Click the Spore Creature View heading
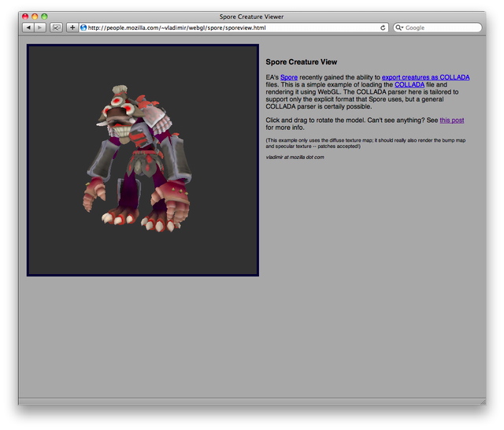504x430 pixels. [301, 62]
